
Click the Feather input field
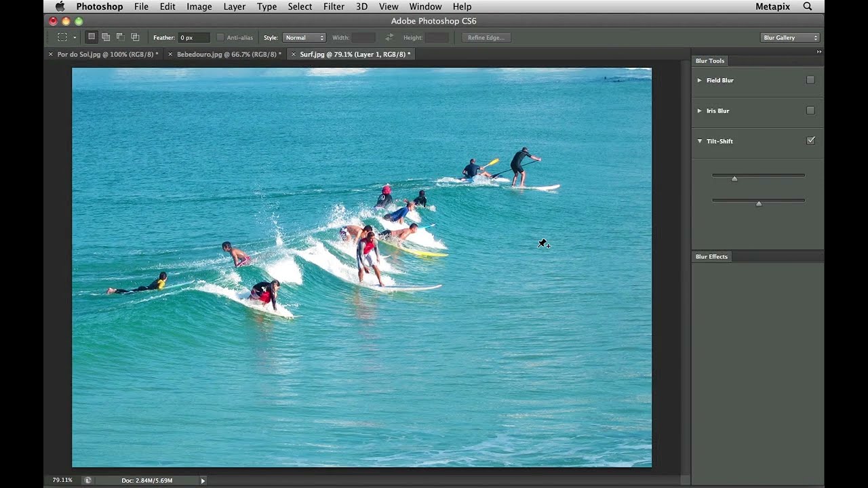194,37
